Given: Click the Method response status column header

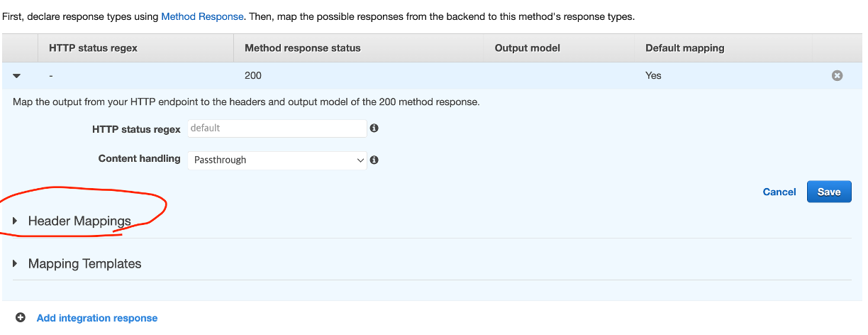Looking at the screenshot, I should pyautogui.click(x=303, y=48).
